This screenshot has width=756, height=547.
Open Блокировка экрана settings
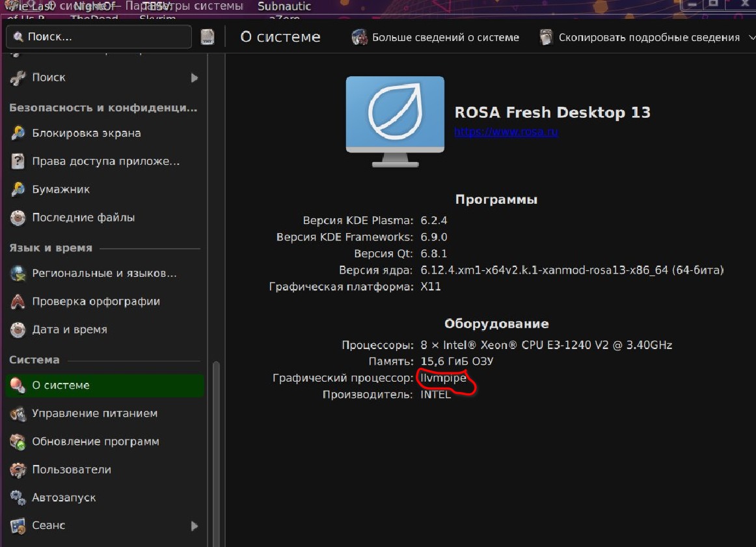(x=105, y=133)
